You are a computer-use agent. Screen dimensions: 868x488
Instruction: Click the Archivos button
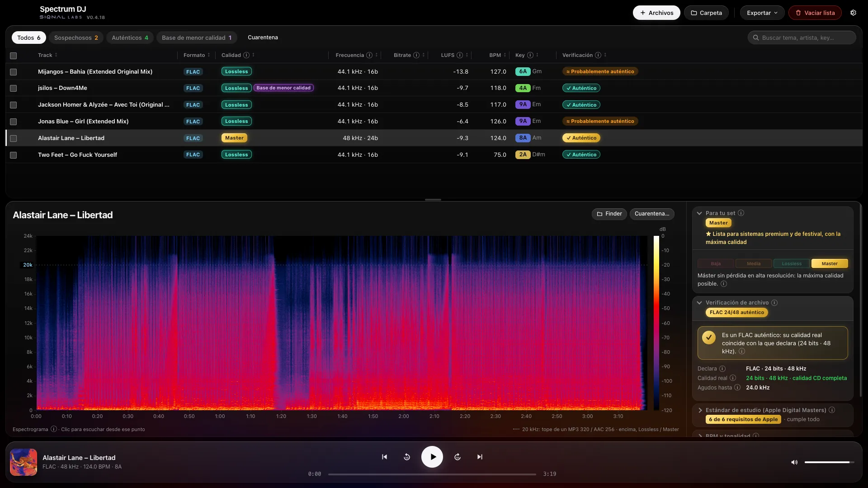(656, 13)
